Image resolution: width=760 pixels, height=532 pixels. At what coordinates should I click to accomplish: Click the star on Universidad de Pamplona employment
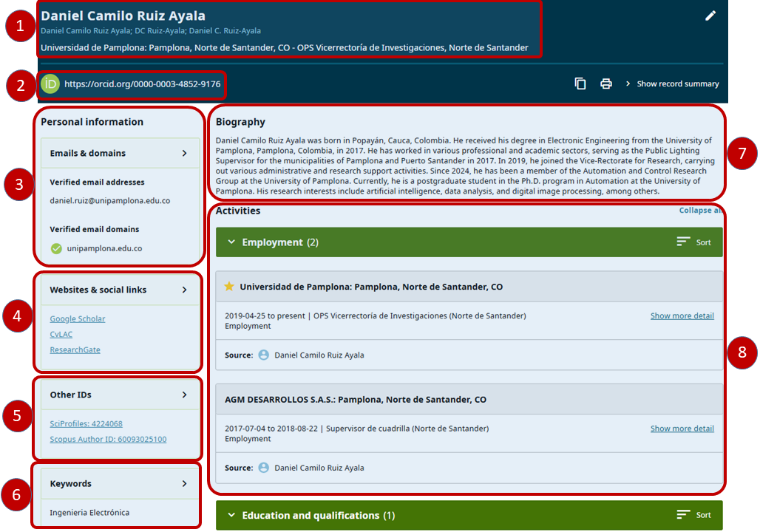pos(229,287)
